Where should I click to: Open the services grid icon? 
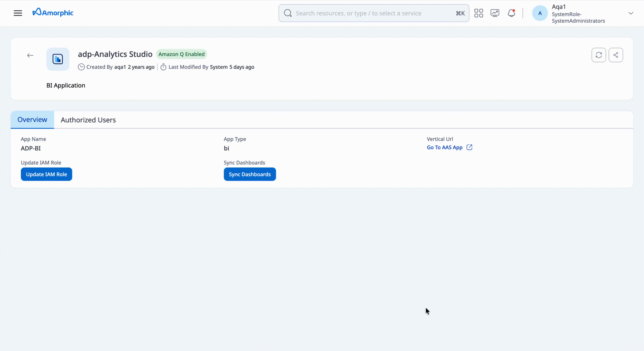coord(479,13)
